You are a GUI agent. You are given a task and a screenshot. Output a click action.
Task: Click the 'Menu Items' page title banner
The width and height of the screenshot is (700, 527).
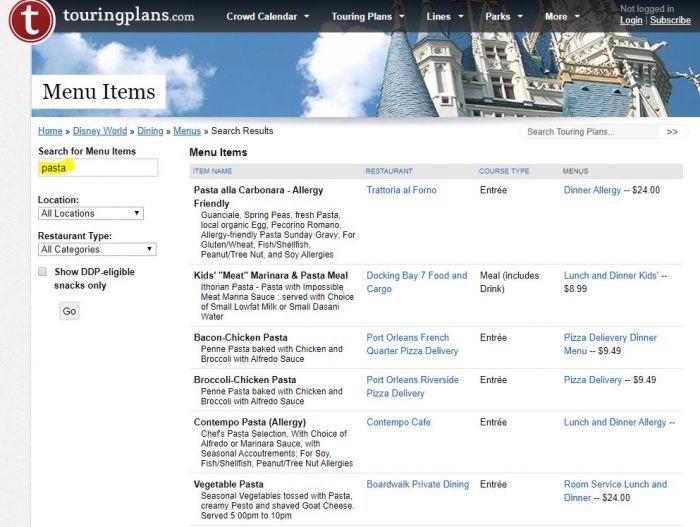pyautogui.click(x=99, y=92)
